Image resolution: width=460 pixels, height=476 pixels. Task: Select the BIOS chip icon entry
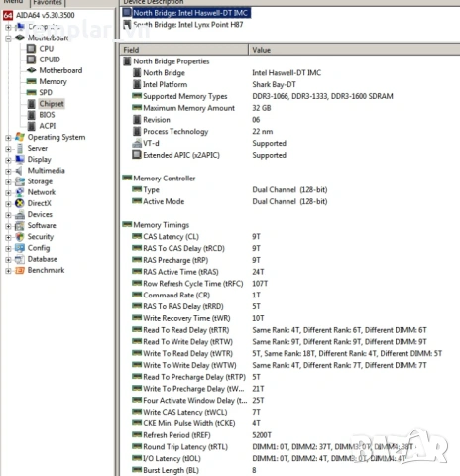[x=31, y=115]
